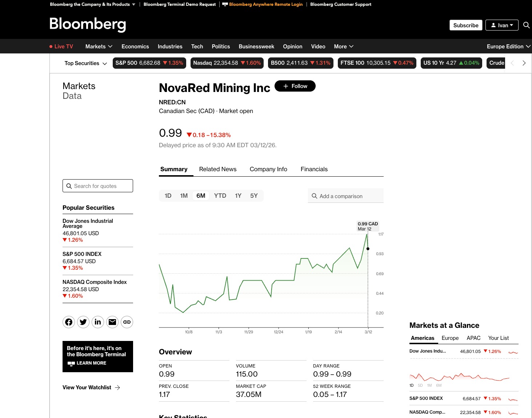Copy the page link icon
The image size is (532, 418).
[127, 322]
